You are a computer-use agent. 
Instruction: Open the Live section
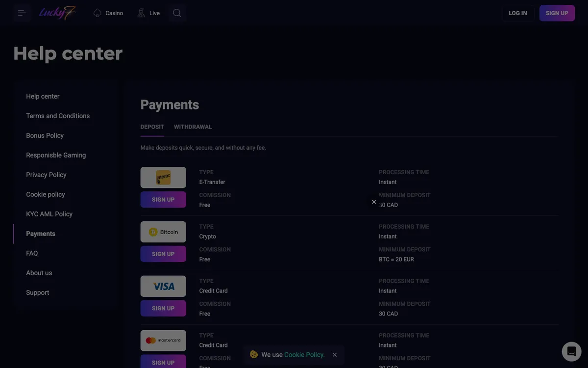(148, 13)
